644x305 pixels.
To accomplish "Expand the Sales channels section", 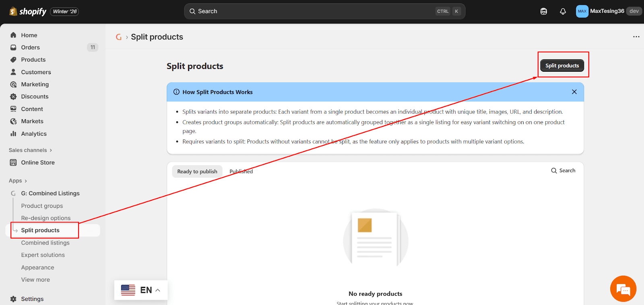I will [31, 150].
